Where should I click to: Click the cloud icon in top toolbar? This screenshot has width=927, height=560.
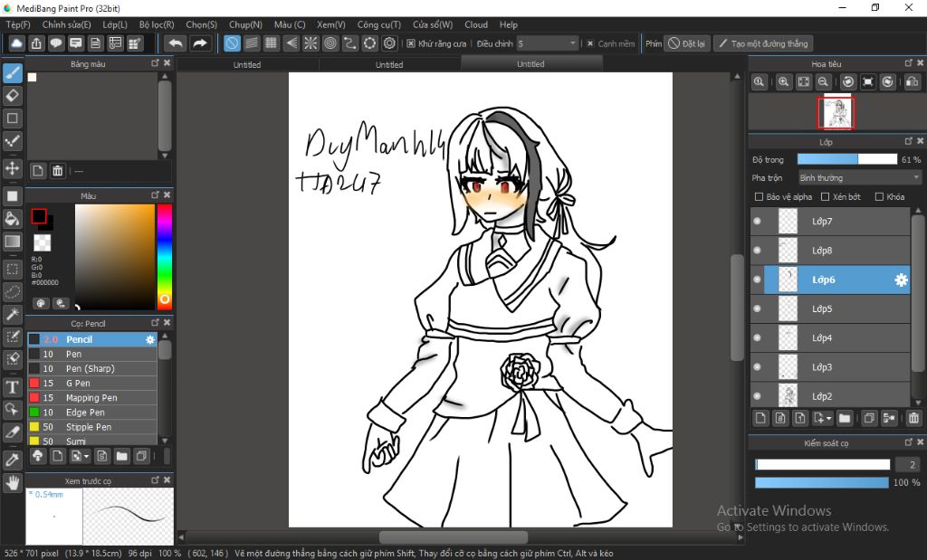coord(16,43)
